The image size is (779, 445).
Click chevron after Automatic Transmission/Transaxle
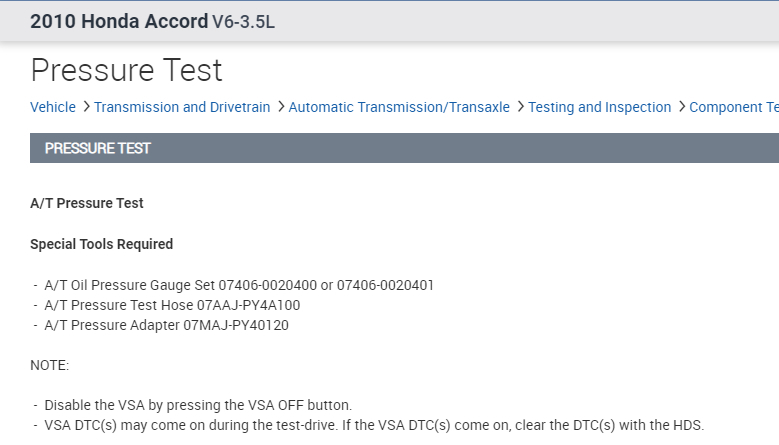coord(520,107)
